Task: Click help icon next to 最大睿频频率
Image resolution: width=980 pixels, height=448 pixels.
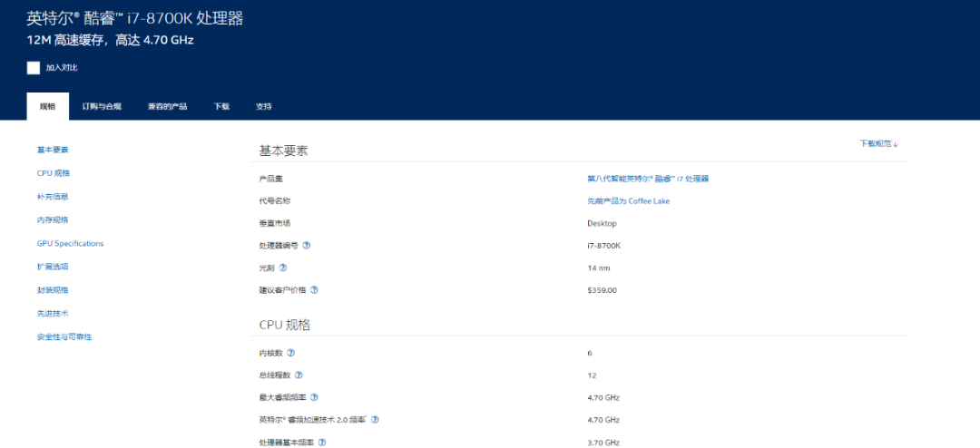Action: [x=314, y=397]
